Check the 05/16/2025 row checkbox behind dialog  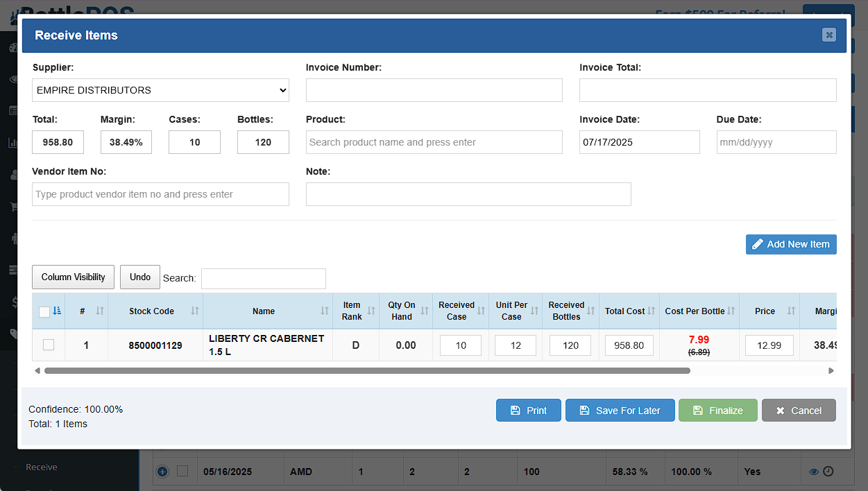point(182,472)
